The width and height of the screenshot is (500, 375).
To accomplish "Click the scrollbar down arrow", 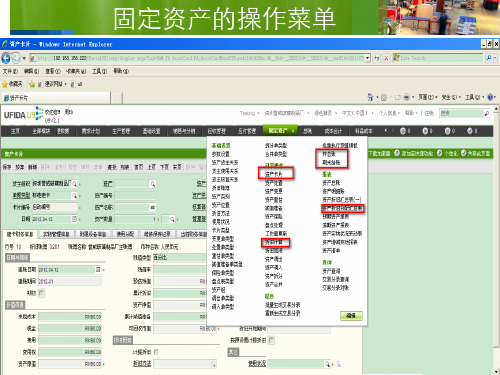I will 496,372.
